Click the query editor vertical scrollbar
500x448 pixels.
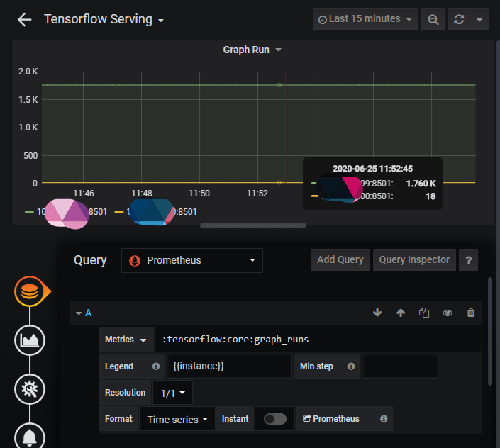pyautogui.click(x=490, y=331)
